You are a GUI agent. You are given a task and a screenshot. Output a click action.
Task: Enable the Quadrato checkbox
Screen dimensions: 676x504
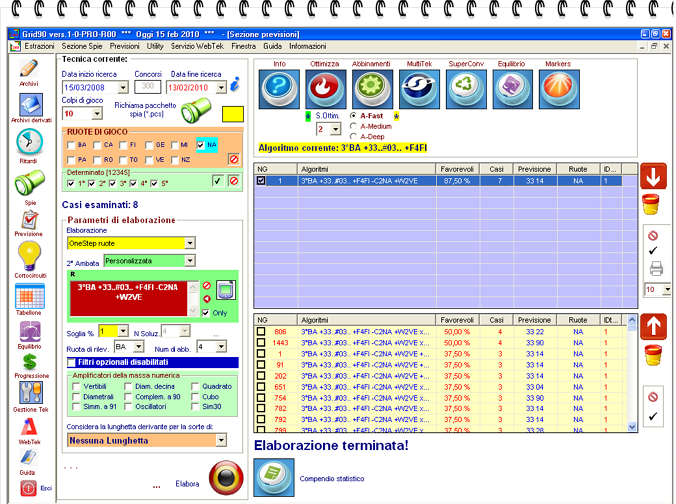coord(195,386)
